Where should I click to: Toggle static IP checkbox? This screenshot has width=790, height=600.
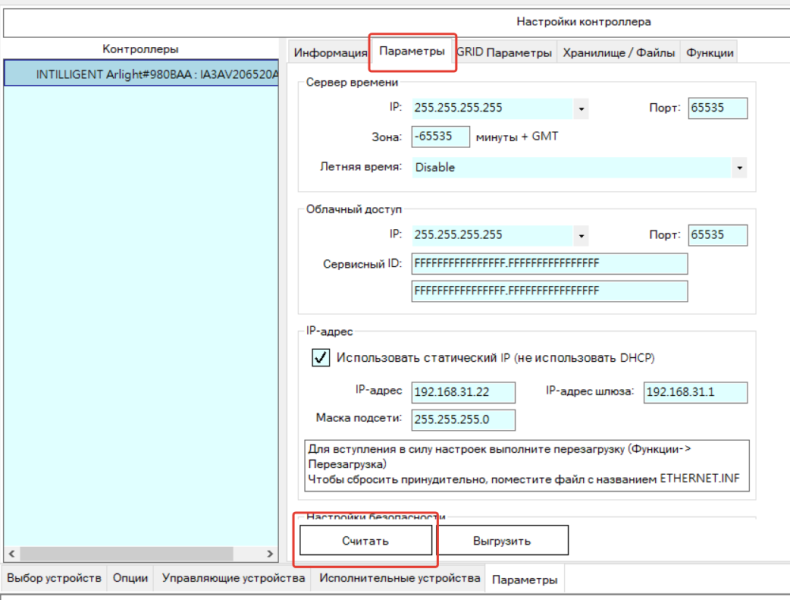tap(320, 358)
